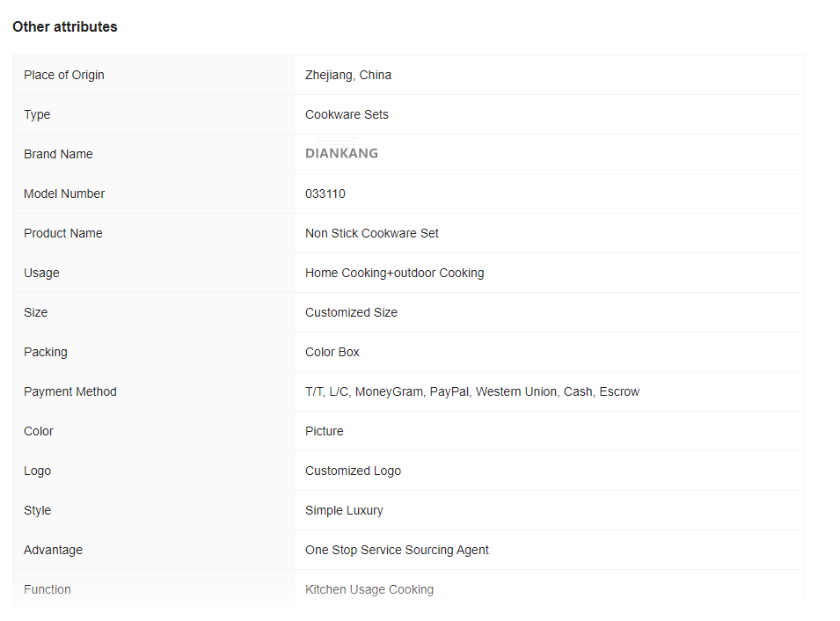Click the DIANKANG brand name image

[x=341, y=153]
